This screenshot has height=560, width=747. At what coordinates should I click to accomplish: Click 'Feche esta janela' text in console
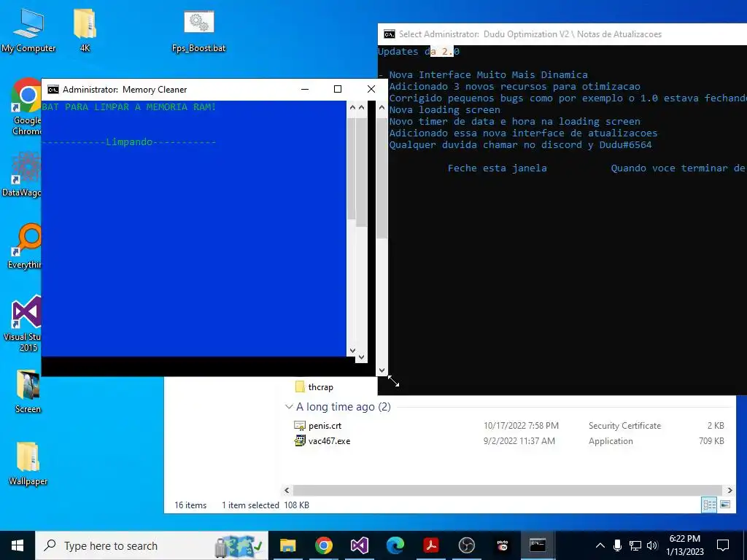[x=497, y=168]
